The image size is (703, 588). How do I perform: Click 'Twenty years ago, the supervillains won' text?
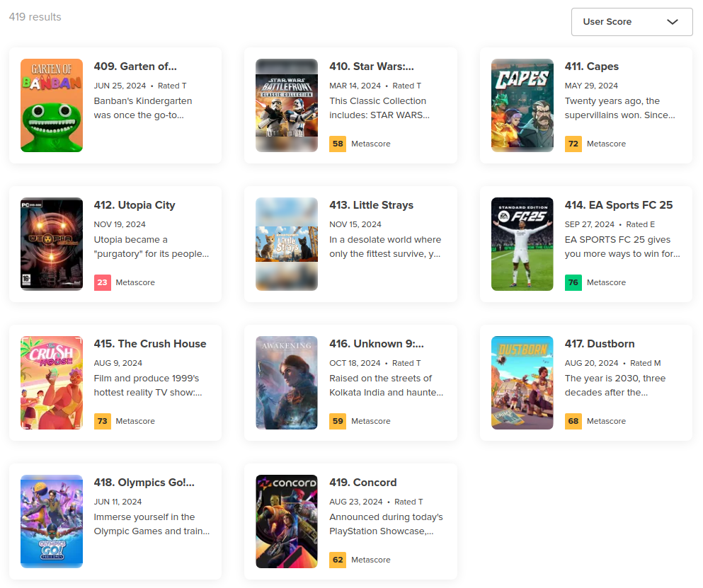tap(619, 108)
